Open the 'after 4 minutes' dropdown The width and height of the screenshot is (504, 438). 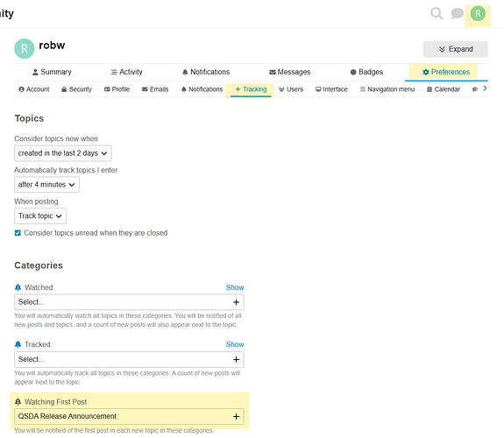click(x=46, y=185)
